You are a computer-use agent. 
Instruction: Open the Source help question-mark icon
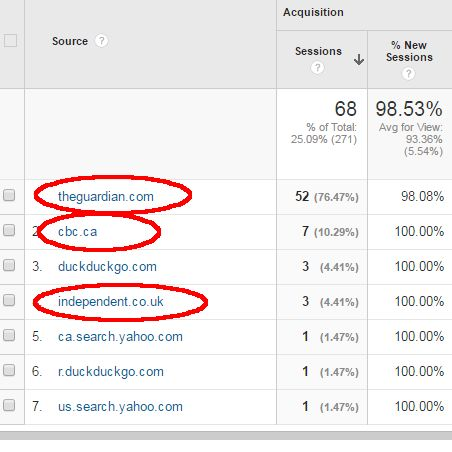click(101, 41)
